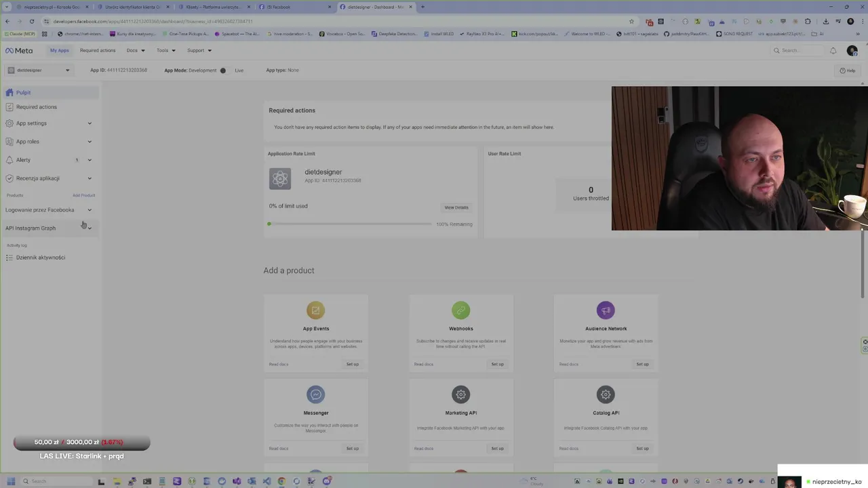
Task: Click the App settings gear icon
Action: (9, 123)
